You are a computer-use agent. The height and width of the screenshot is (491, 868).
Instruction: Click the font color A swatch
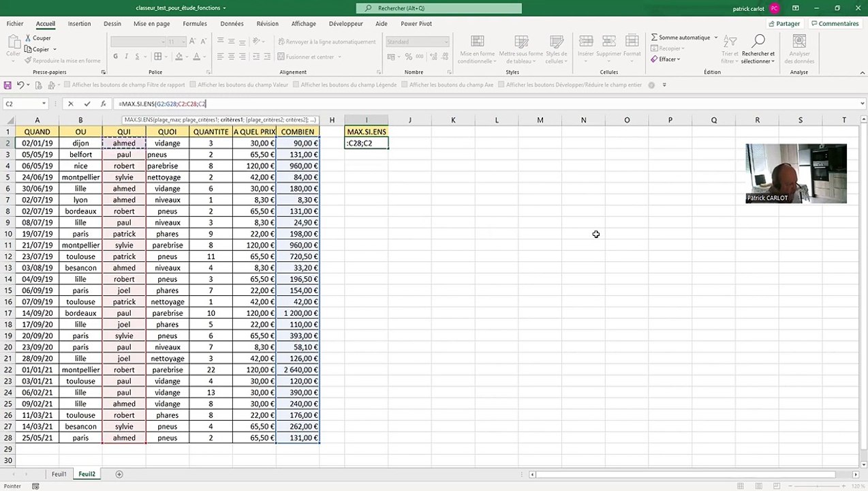[196, 57]
